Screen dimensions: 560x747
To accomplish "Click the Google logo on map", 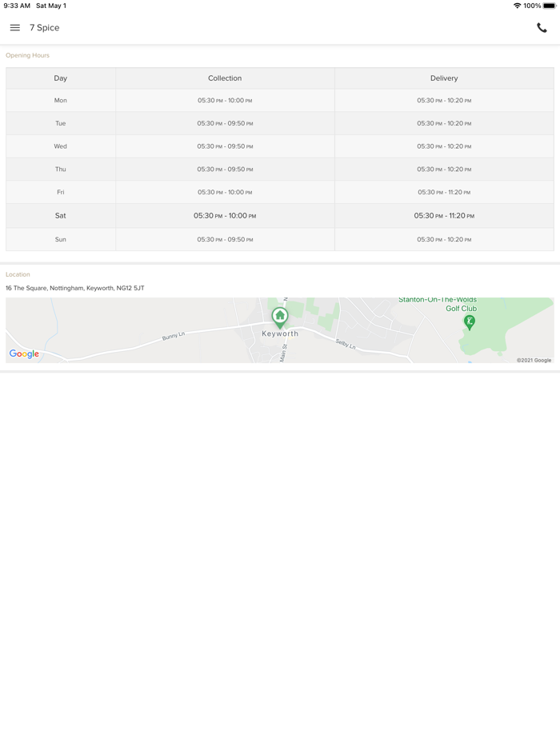I will [x=24, y=354].
